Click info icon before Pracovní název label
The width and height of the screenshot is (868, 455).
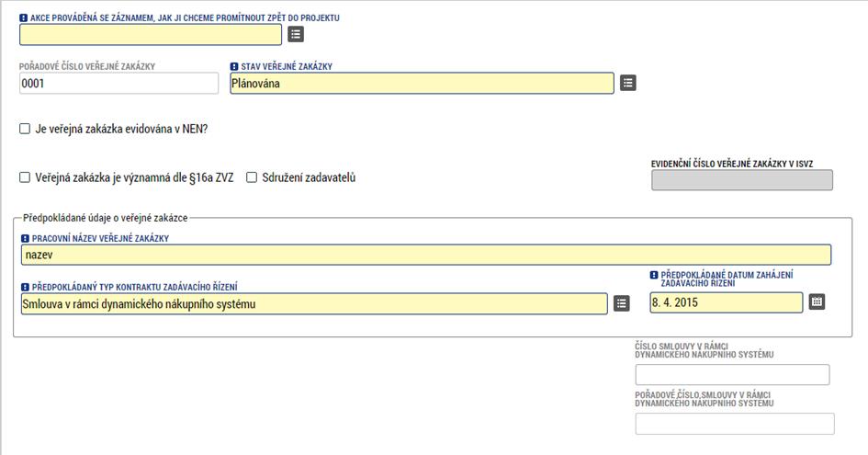tap(25, 238)
